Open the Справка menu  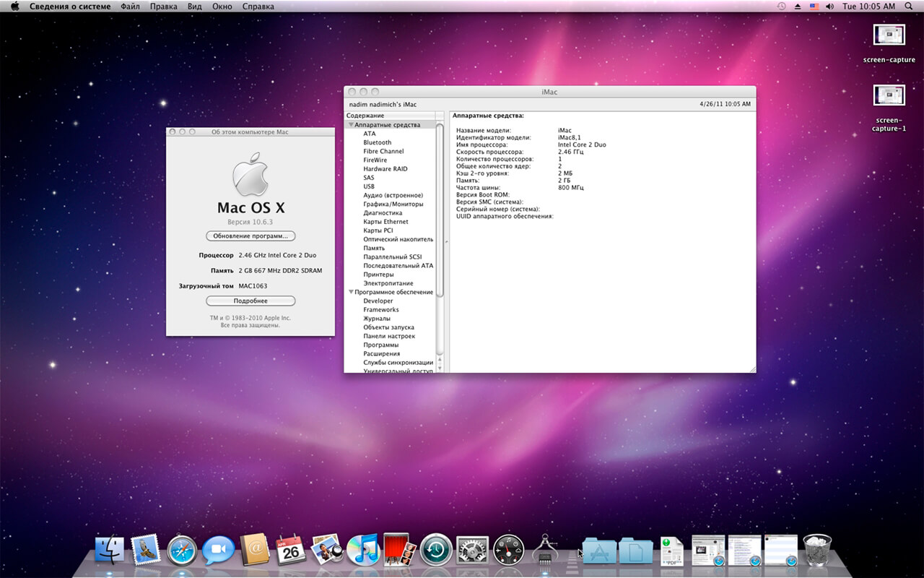click(258, 7)
